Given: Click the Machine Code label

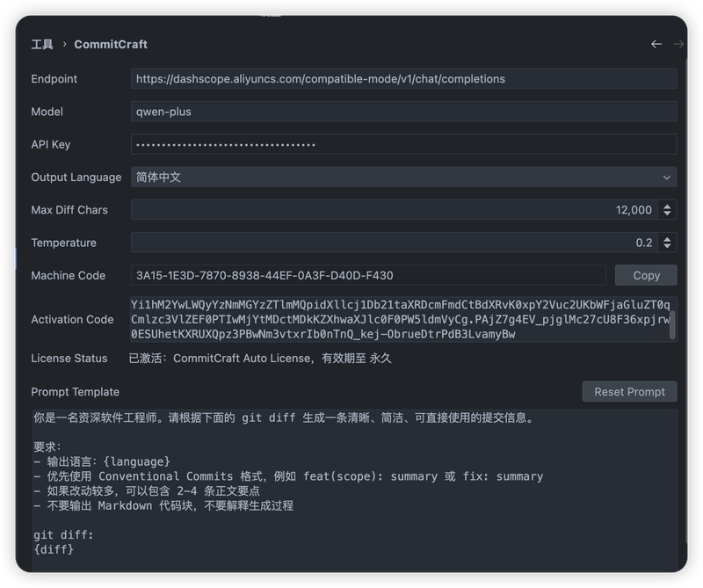Looking at the screenshot, I should click(x=69, y=275).
